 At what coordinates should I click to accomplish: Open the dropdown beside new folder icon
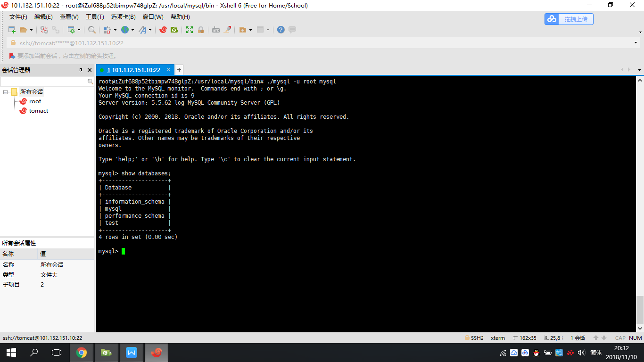pos(251,30)
